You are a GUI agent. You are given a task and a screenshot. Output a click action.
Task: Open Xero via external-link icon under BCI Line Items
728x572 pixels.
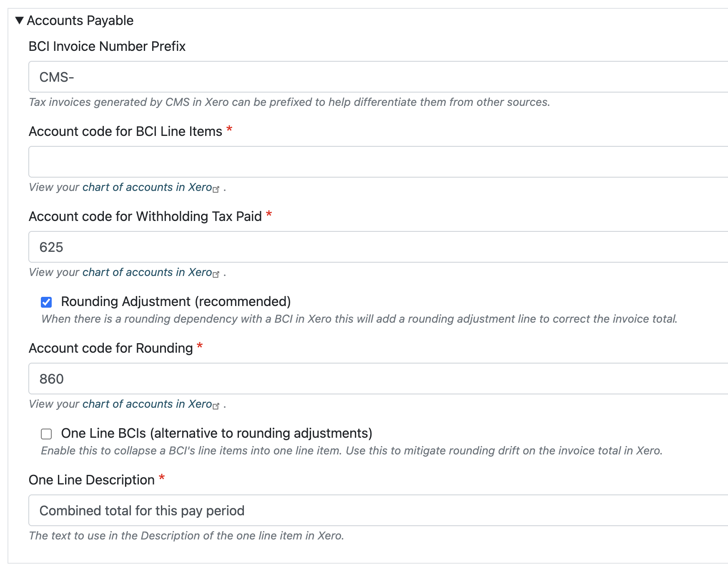[x=216, y=189]
